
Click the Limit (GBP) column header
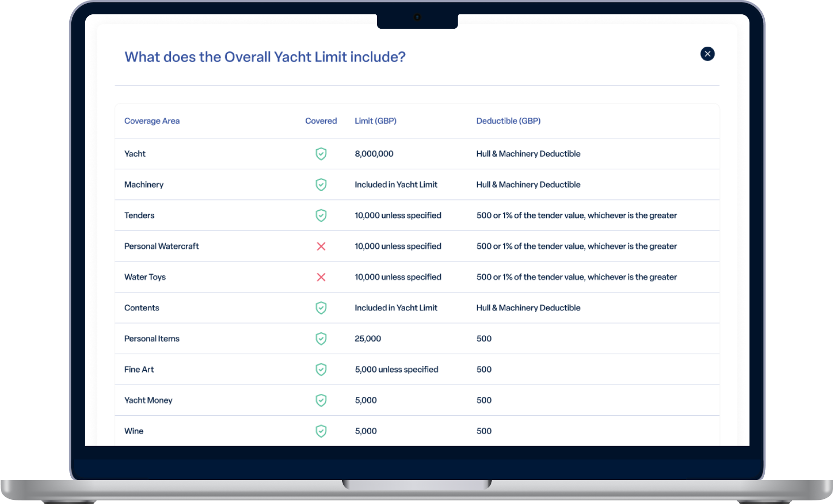[375, 121]
